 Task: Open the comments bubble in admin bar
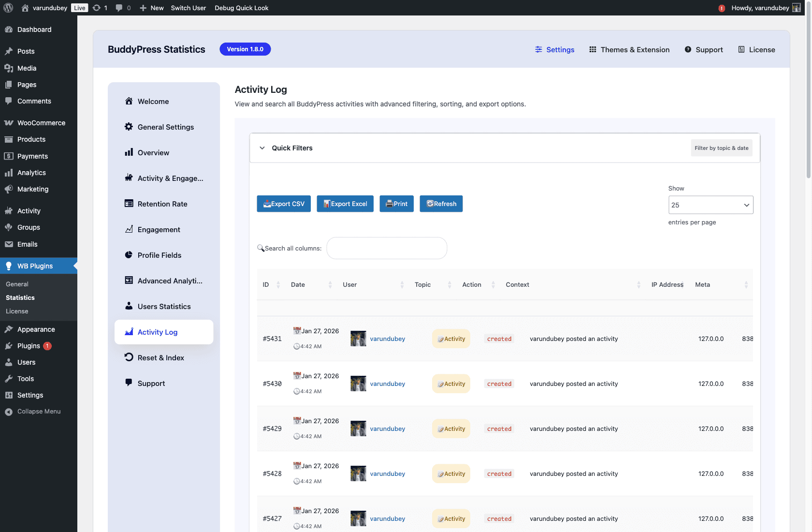(x=119, y=8)
